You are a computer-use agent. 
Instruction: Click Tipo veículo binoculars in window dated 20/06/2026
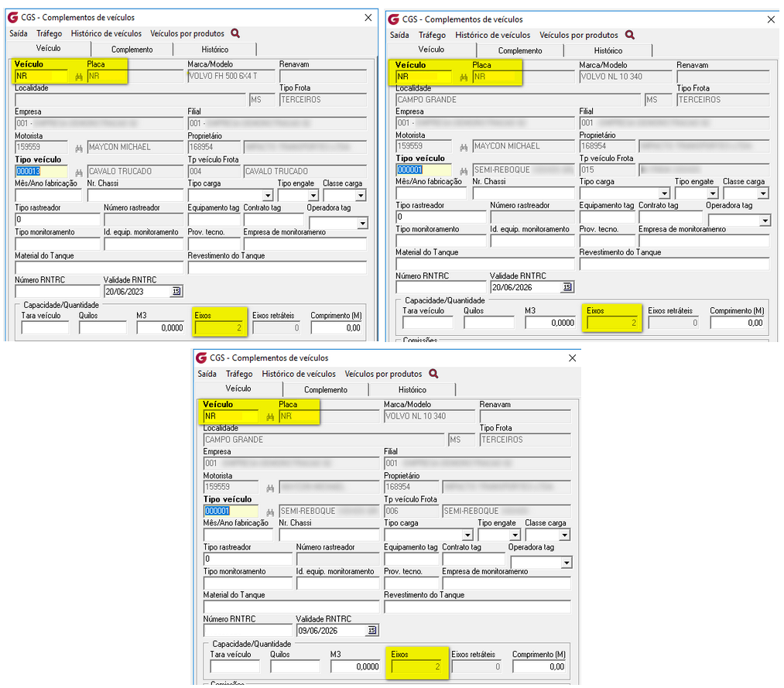pyautogui.click(x=464, y=171)
